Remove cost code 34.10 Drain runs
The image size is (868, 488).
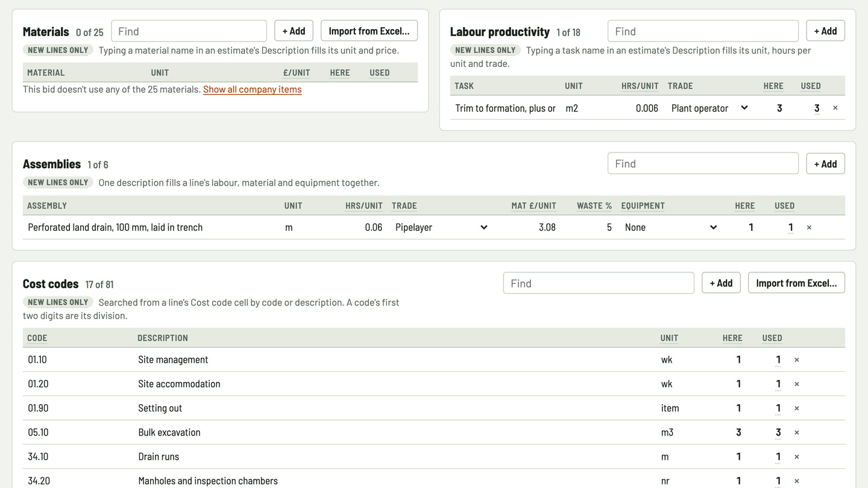[796, 457]
